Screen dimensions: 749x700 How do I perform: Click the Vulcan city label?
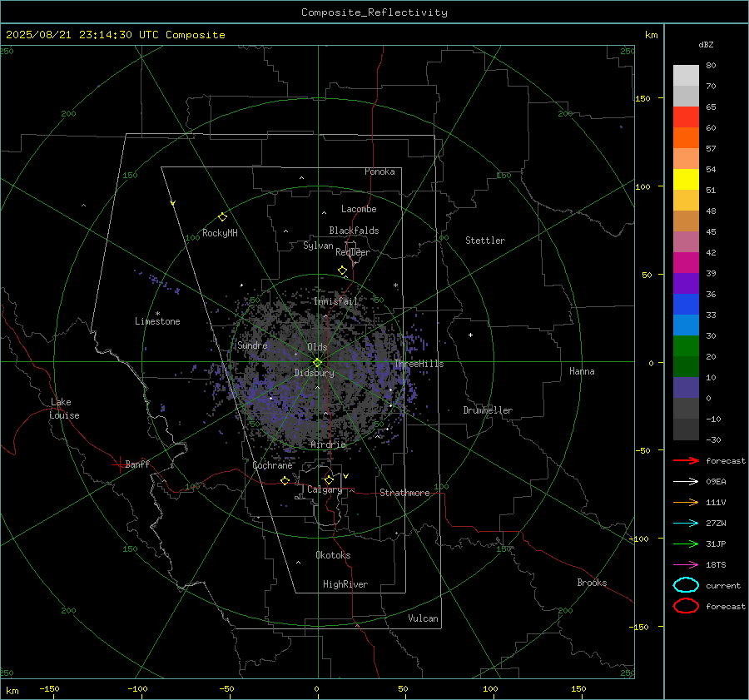(x=423, y=618)
